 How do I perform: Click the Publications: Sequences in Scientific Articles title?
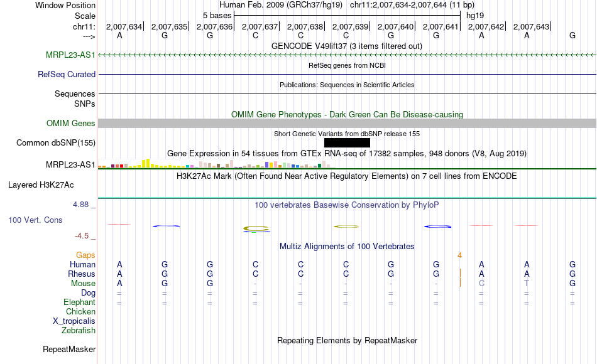(347, 85)
